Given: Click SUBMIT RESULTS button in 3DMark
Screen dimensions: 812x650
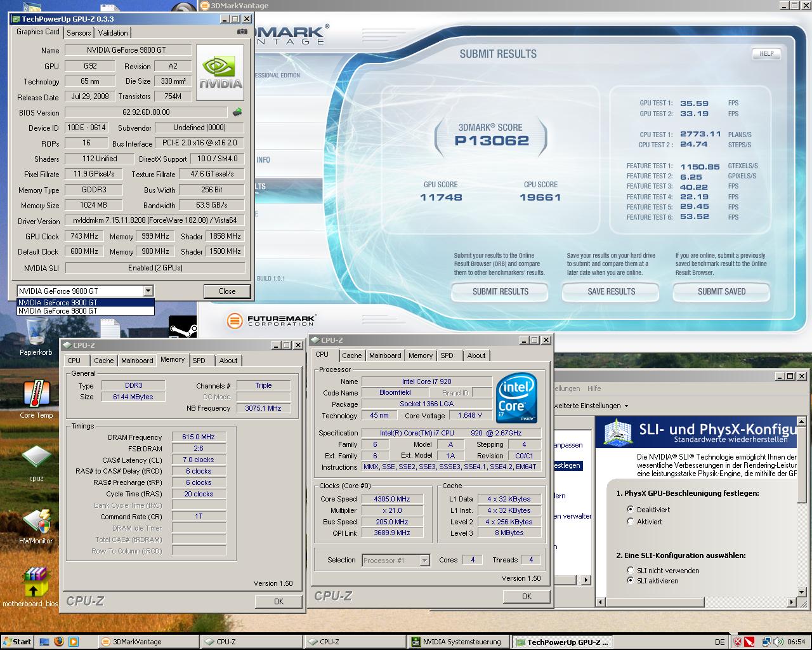Looking at the screenshot, I should (x=500, y=291).
